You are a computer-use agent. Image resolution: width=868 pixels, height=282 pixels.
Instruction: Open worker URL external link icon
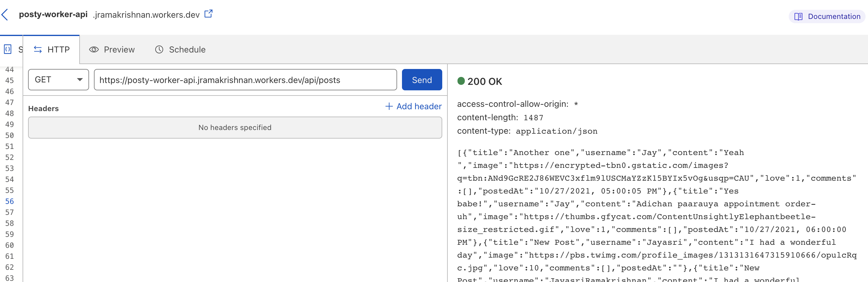coord(209,14)
